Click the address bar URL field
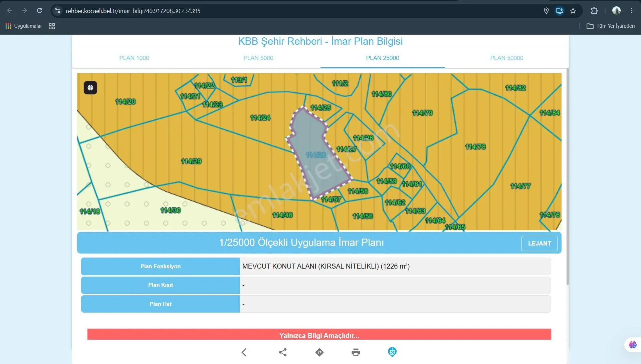The height and width of the screenshot is (364, 641). [300, 11]
